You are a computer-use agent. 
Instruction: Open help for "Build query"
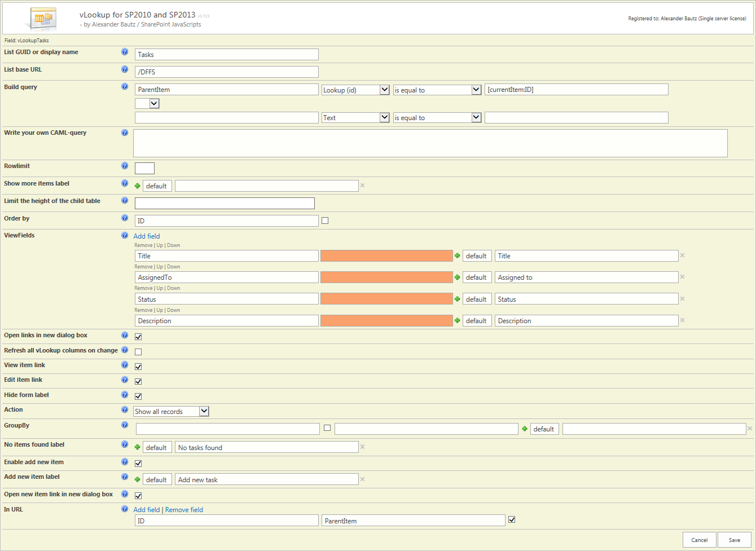[125, 86]
